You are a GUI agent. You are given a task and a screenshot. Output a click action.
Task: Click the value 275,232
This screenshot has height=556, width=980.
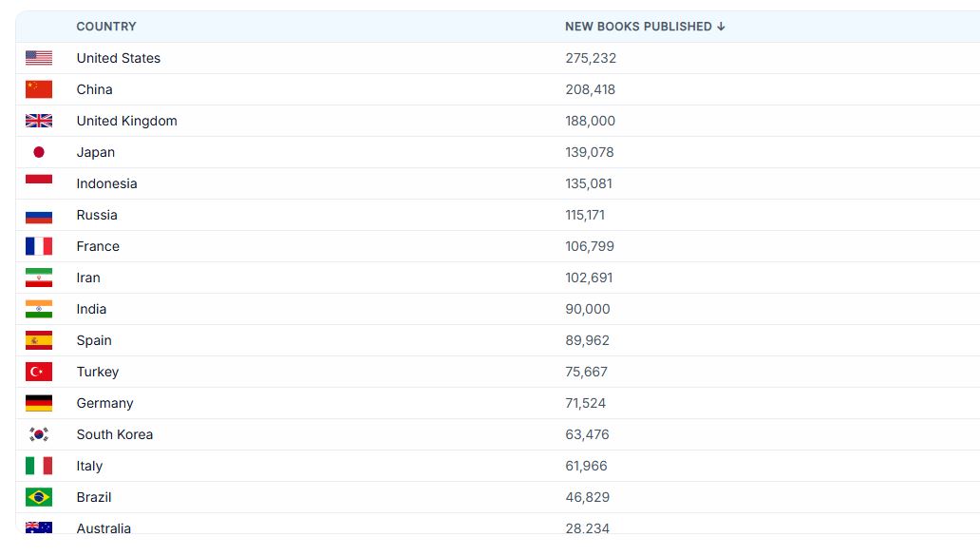click(591, 58)
